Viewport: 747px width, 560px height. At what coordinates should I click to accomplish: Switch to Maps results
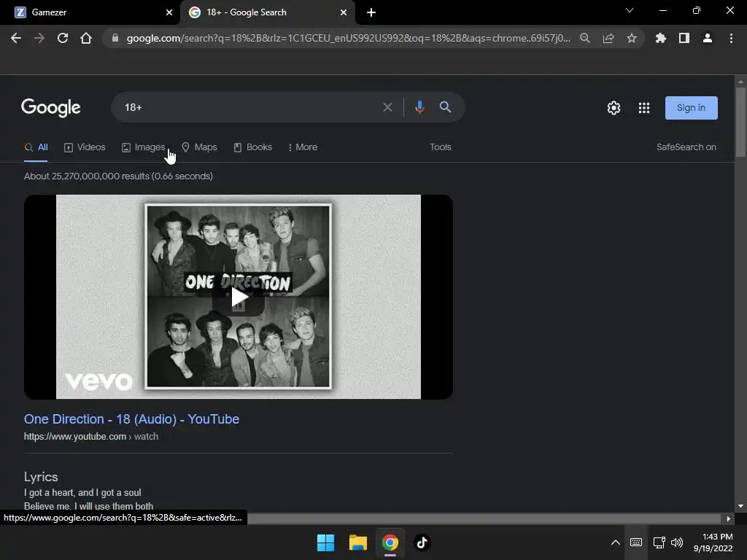[x=199, y=147]
